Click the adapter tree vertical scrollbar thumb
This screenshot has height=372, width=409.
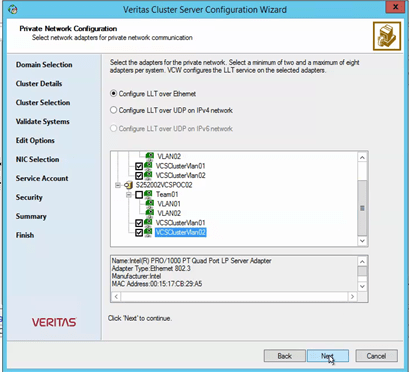[x=362, y=208]
